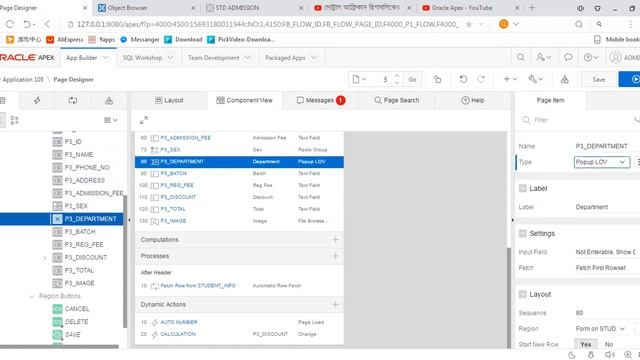Screen dimensions: 640x360
Task: Open the Help tab in center pane
Action: tap(473, 100)
